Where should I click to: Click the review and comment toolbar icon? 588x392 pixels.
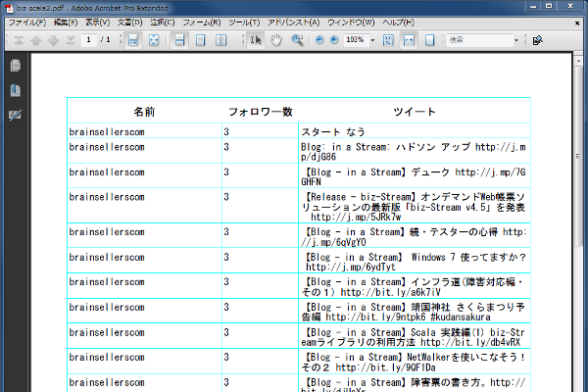[538, 40]
